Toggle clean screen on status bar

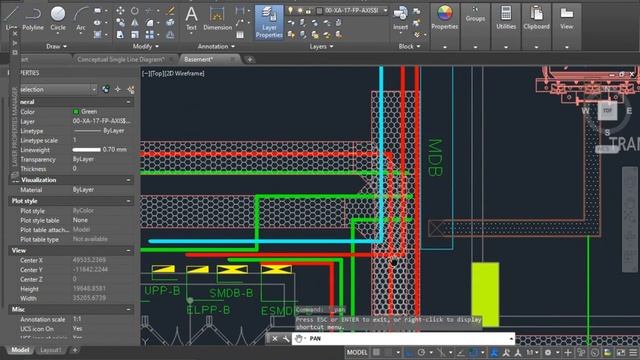pos(621,352)
